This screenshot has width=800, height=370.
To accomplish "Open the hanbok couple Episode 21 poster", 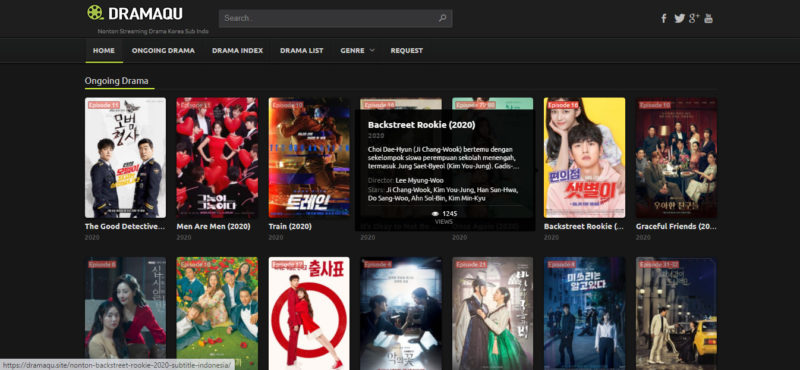I will [493, 313].
